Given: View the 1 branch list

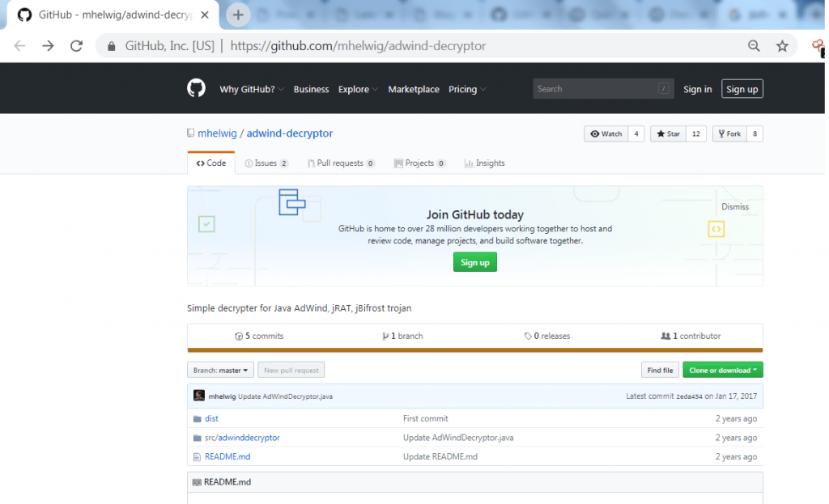Looking at the screenshot, I should pos(402,336).
